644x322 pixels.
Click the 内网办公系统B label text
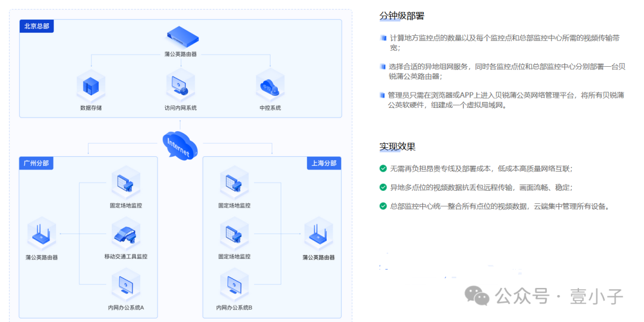click(x=234, y=307)
